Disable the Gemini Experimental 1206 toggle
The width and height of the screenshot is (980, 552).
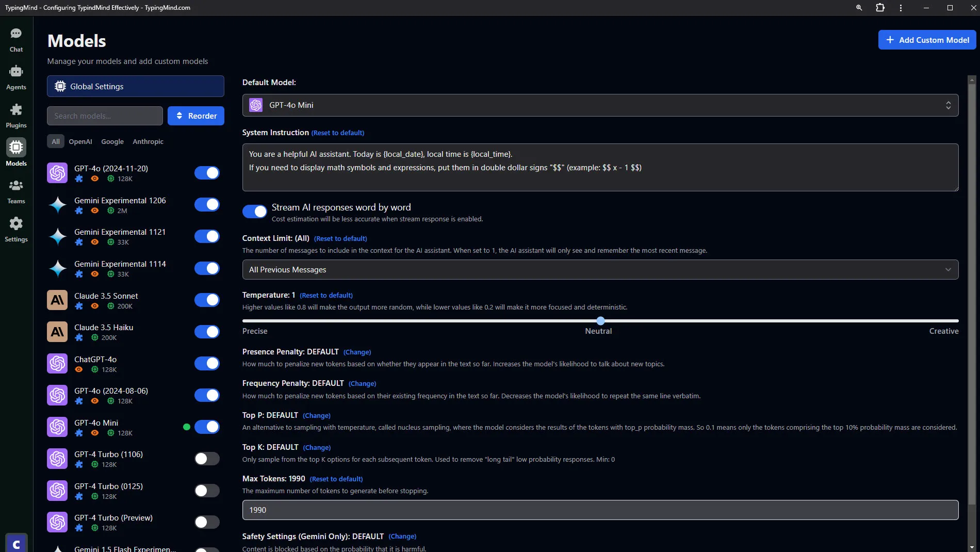(207, 205)
